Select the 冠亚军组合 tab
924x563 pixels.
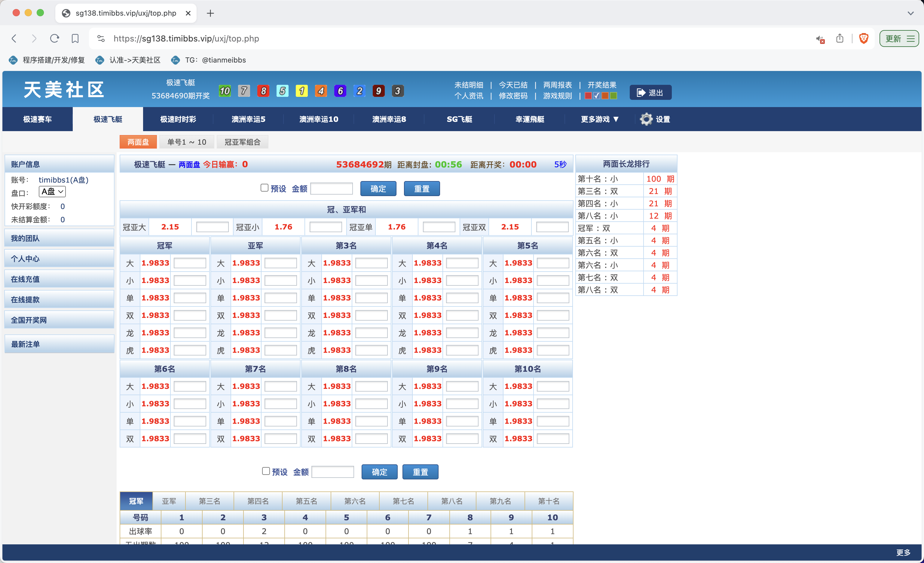tap(242, 142)
